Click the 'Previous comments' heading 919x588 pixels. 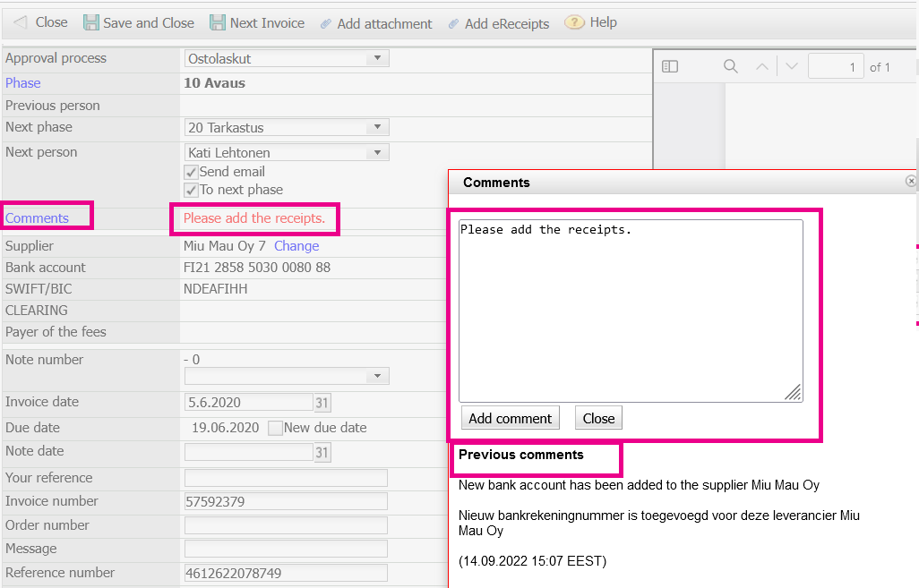point(521,455)
